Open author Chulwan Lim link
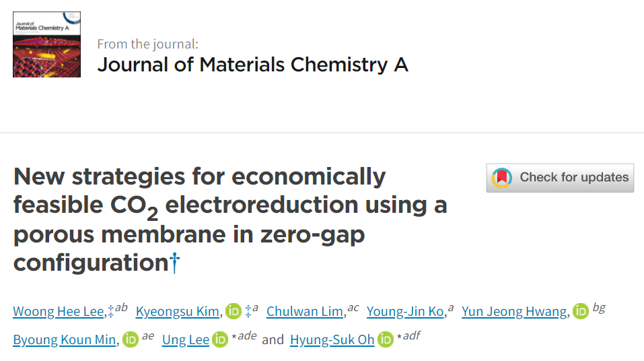The width and height of the screenshot is (644, 361). pos(305,312)
